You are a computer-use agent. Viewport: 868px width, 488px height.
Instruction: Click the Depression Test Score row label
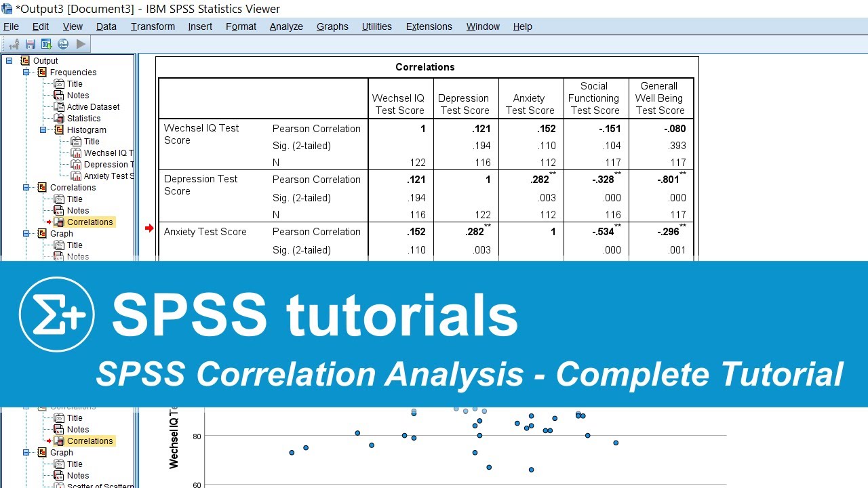(201, 185)
